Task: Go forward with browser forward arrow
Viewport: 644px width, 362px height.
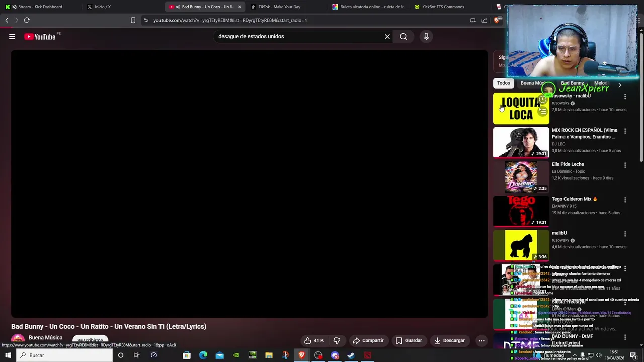Action: (16, 20)
